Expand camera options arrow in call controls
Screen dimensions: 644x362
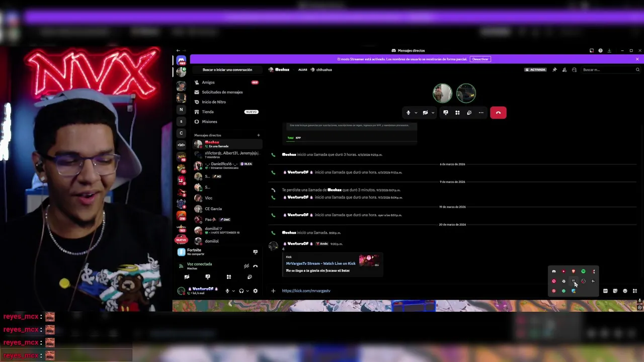click(433, 113)
